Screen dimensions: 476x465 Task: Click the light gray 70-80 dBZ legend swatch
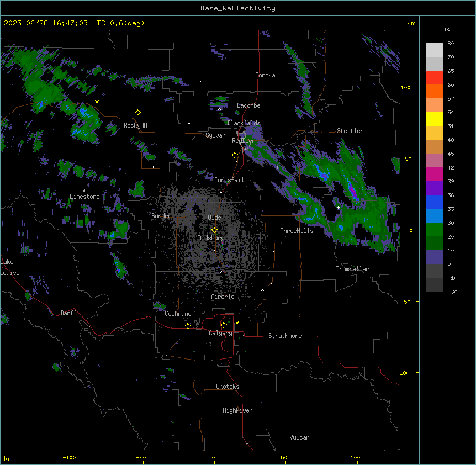[x=434, y=50]
